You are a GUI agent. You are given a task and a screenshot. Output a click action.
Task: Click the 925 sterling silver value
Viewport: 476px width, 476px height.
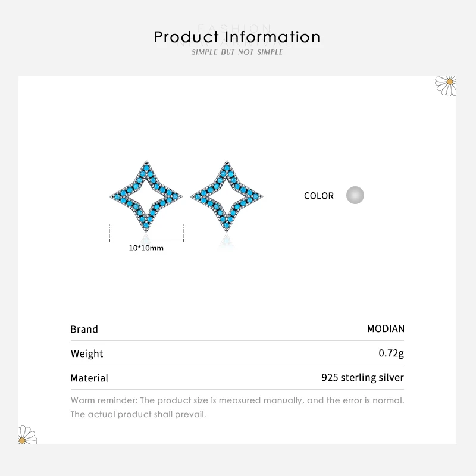(x=362, y=378)
